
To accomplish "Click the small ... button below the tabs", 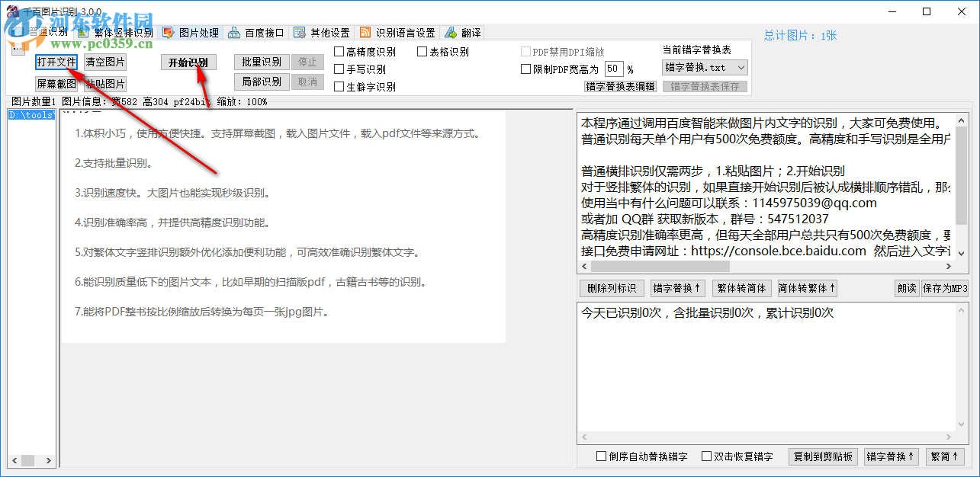I will tap(17, 48).
